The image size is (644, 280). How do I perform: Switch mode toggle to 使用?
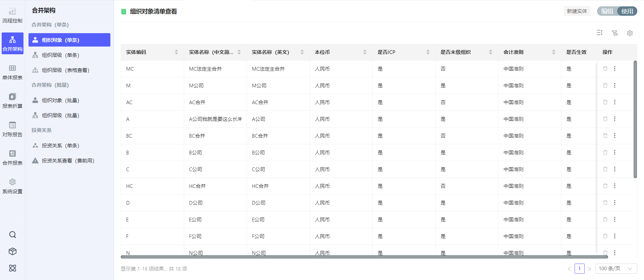(x=627, y=11)
